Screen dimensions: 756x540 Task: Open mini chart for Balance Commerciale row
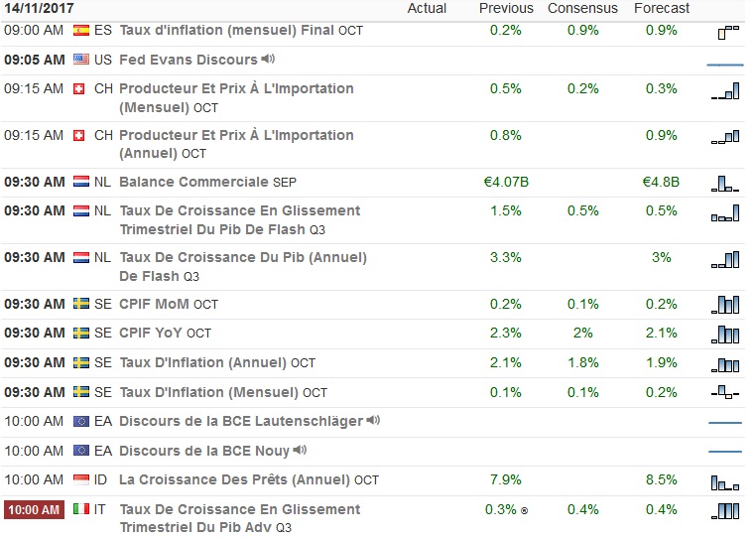[x=725, y=183]
